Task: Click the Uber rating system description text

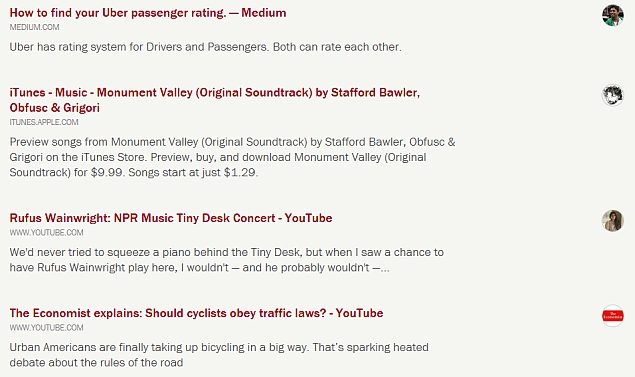Action: 206,47
